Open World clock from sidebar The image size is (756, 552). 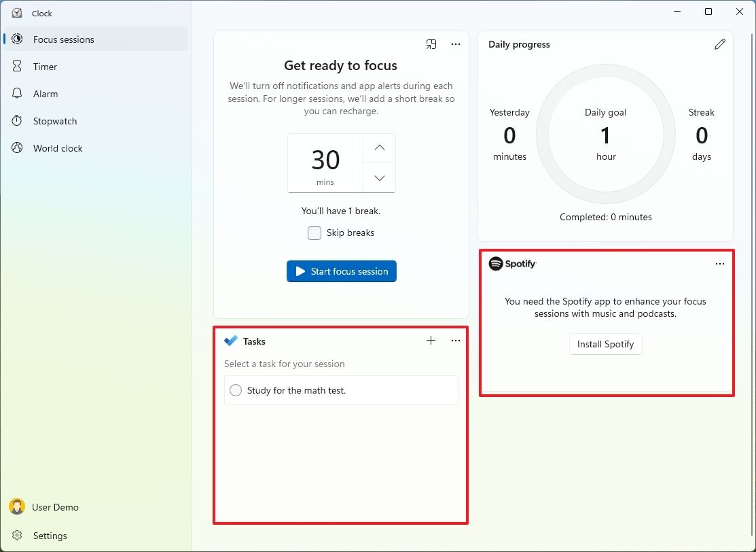pyautogui.click(x=58, y=148)
